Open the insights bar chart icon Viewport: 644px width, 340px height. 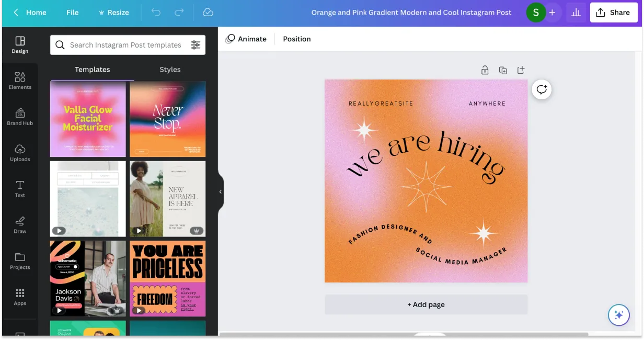pyautogui.click(x=576, y=13)
